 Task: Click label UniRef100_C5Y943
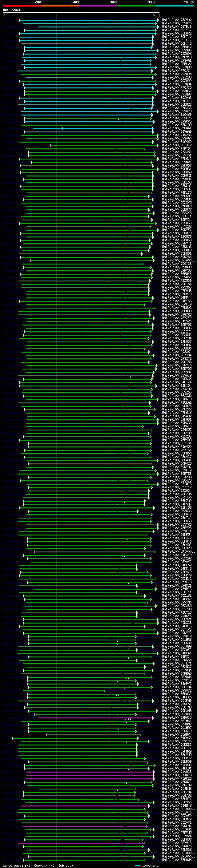pos(177,843)
